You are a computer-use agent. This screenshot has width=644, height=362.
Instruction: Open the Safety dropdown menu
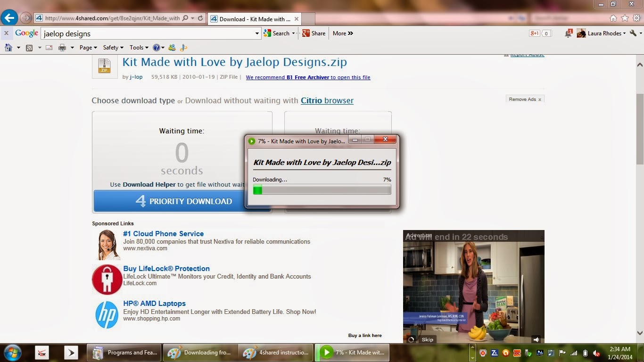click(113, 47)
